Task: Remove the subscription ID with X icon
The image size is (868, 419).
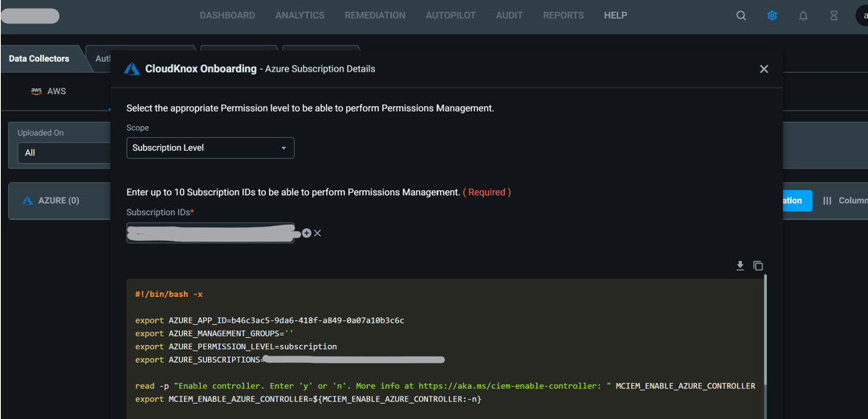Action: [317, 233]
